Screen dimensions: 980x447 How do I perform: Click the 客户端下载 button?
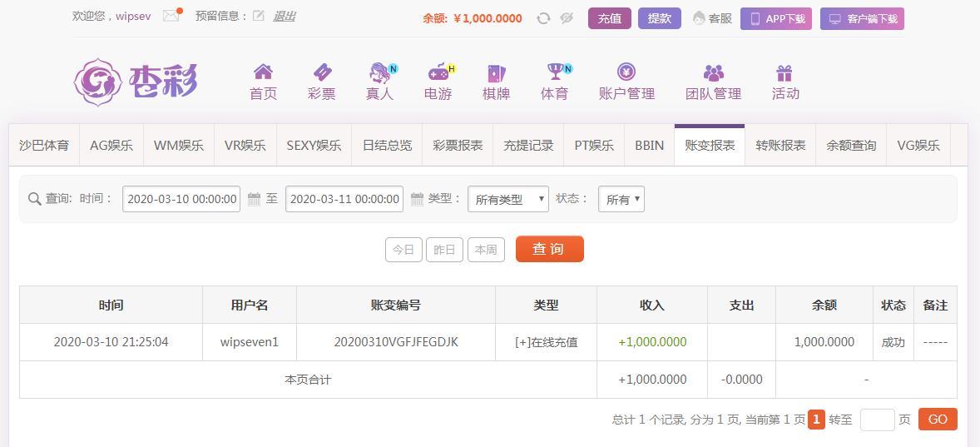(862, 19)
